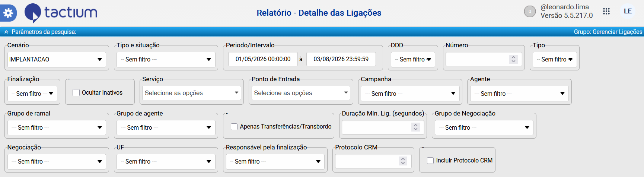
Task: Collapse the Parâmetros da pesquisa panel arrow
Action: (x=6, y=32)
